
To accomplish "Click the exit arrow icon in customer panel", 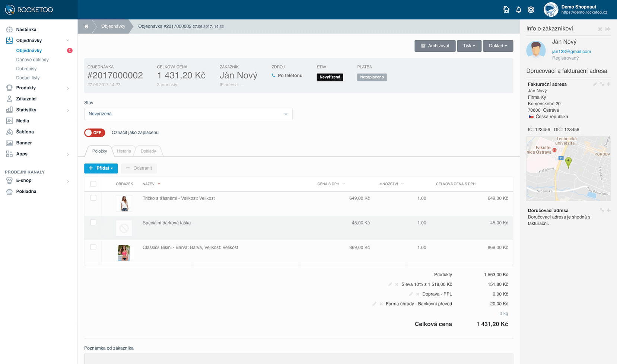I will pos(608,29).
